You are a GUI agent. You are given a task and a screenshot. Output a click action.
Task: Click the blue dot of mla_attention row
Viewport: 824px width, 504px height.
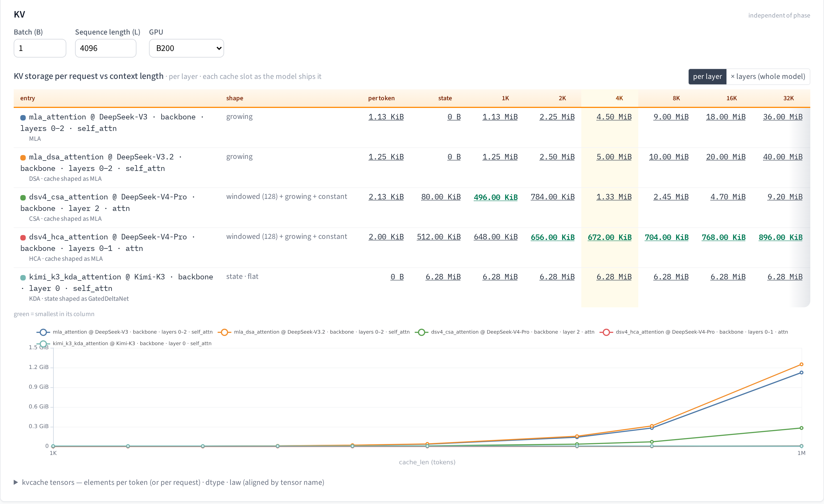click(x=23, y=118)
